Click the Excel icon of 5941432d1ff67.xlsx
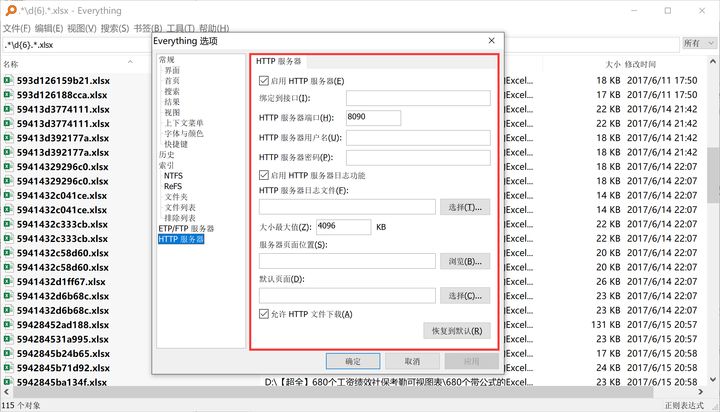Image resolution: width=720 pixels, height=412 pixels. point(8,282)
